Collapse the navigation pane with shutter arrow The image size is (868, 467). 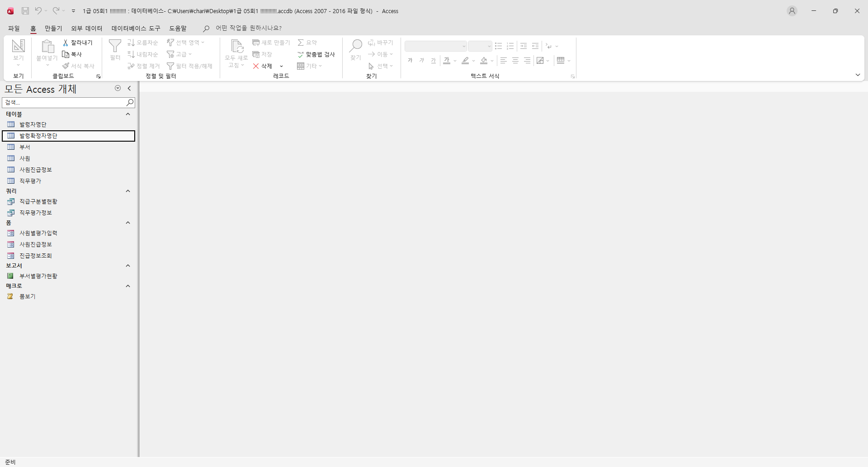click(129, 89)
